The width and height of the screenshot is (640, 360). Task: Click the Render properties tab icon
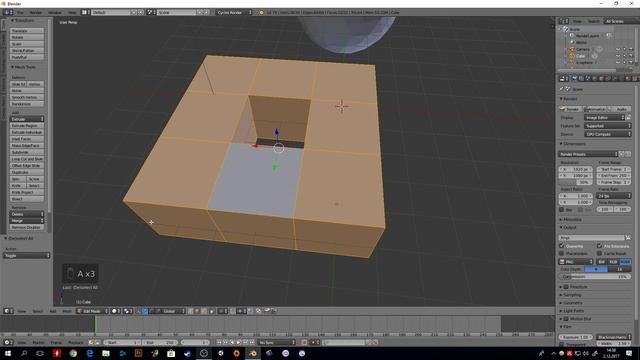(x=574, y=78)
